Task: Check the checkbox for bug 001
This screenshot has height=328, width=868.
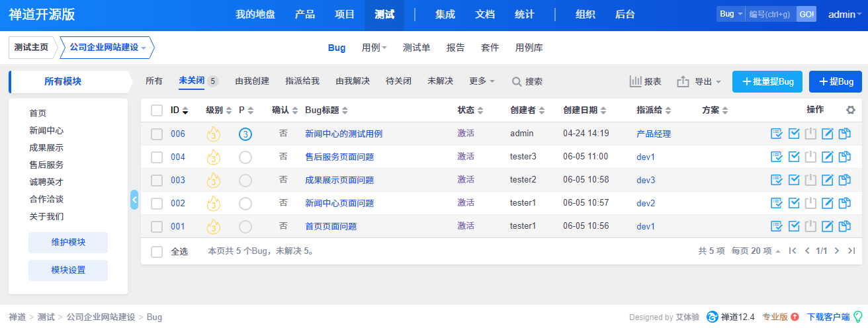Action: 157,227
